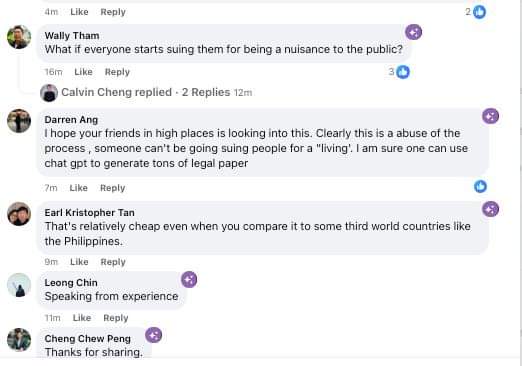Click purple badge icon on Earl Kristopher Tan's comment
The image size is (522, 366).
click(490, 209)
